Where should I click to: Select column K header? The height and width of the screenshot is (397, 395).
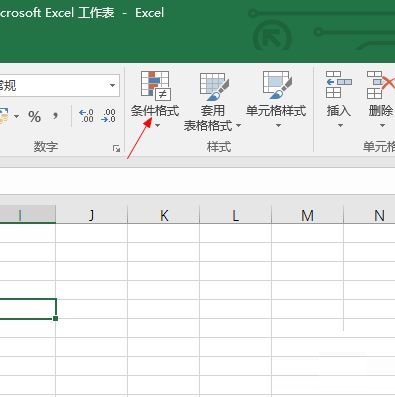[x=164, y=215]
